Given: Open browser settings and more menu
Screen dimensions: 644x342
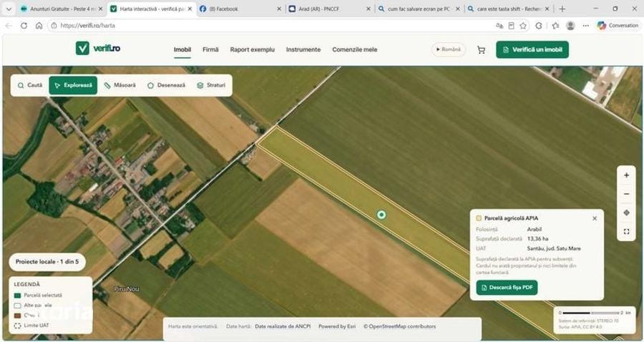Looking at the screenshot, I should tap(586, 26).
